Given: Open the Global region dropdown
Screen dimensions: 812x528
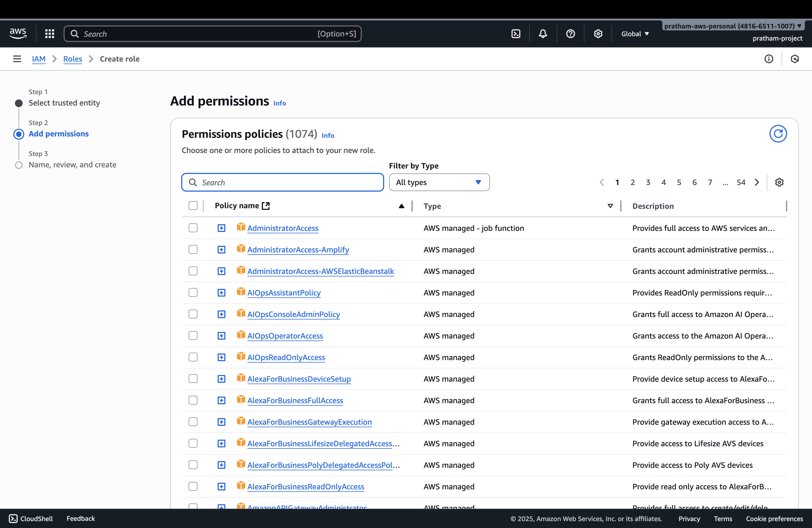Looking at the screenshot, I should [635, 33].
